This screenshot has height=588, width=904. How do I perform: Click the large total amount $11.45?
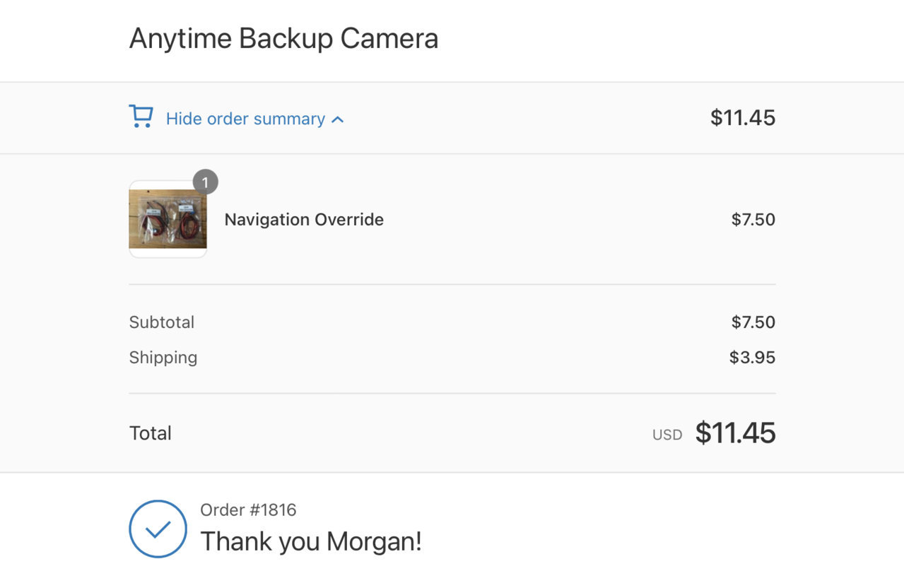736,433
